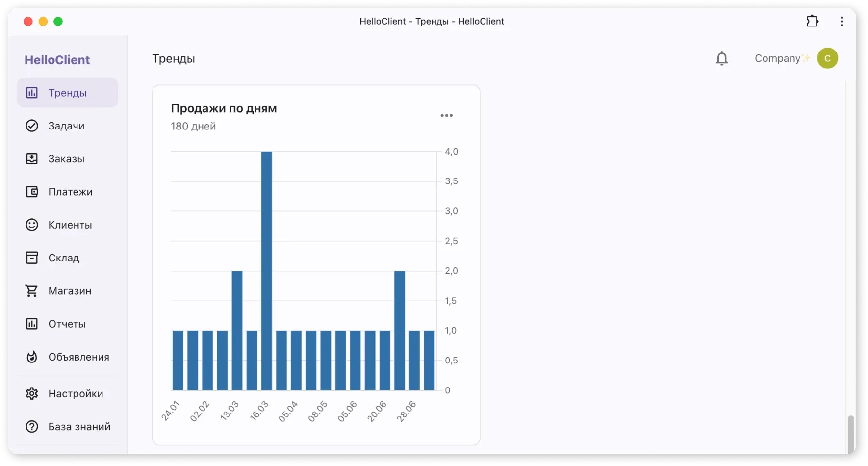The height and width of the screenshot is (466, 868).
Task: Click the HelloClient logo link
Action: pos(57,60)
